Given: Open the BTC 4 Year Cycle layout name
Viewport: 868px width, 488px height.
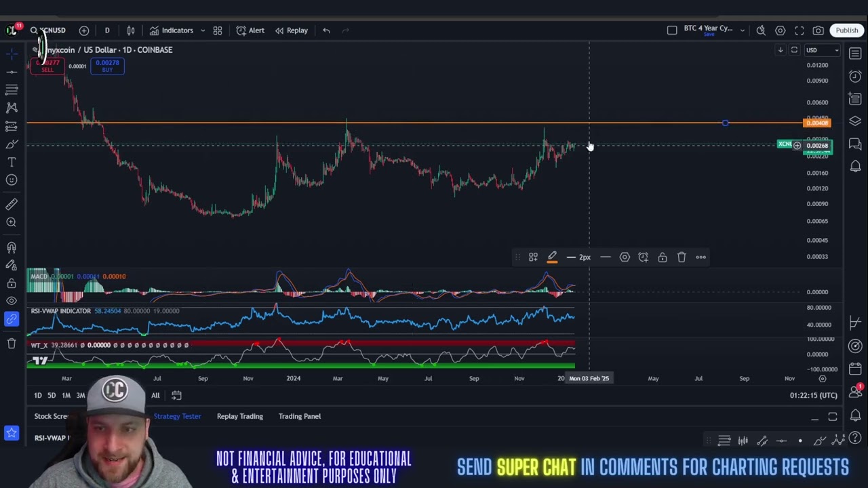Looking at the screenshot, I should [708, 30].
